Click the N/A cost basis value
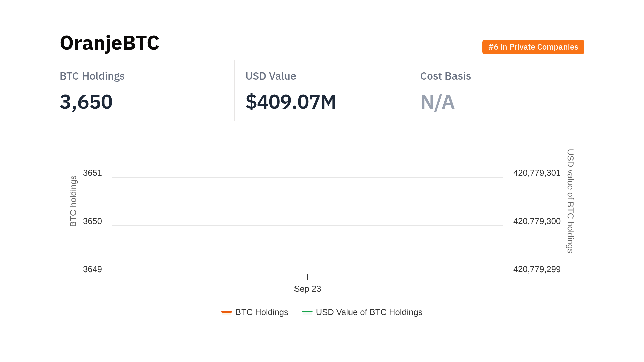This screenshot has width=644, height=362. (x=437, y=102)
